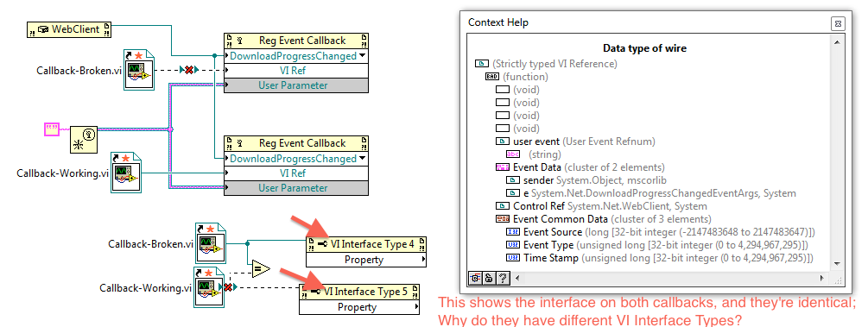Screen dimensions: 868x327
Task: Click the Equal comparison function
Action: (x=260, y=268)
